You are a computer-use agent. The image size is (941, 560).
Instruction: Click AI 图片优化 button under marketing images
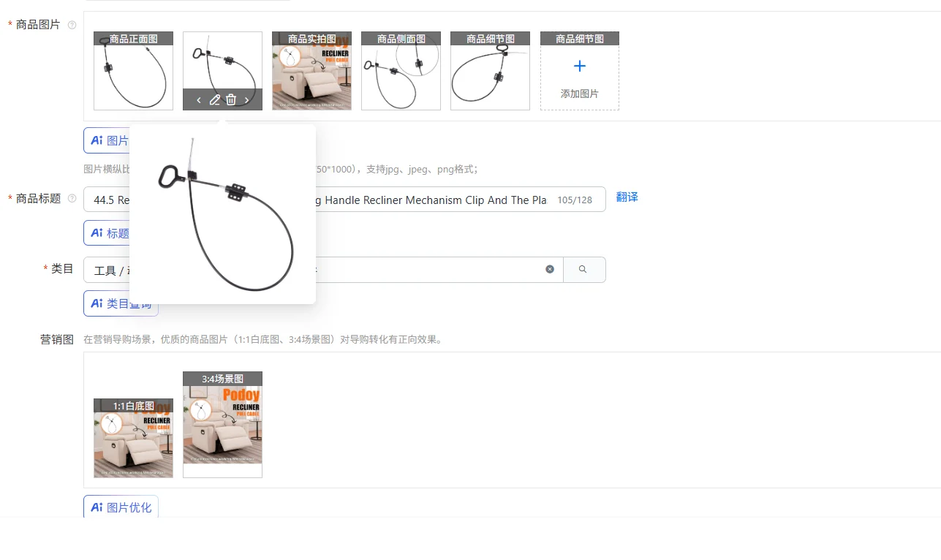click(x=121, y=507)
